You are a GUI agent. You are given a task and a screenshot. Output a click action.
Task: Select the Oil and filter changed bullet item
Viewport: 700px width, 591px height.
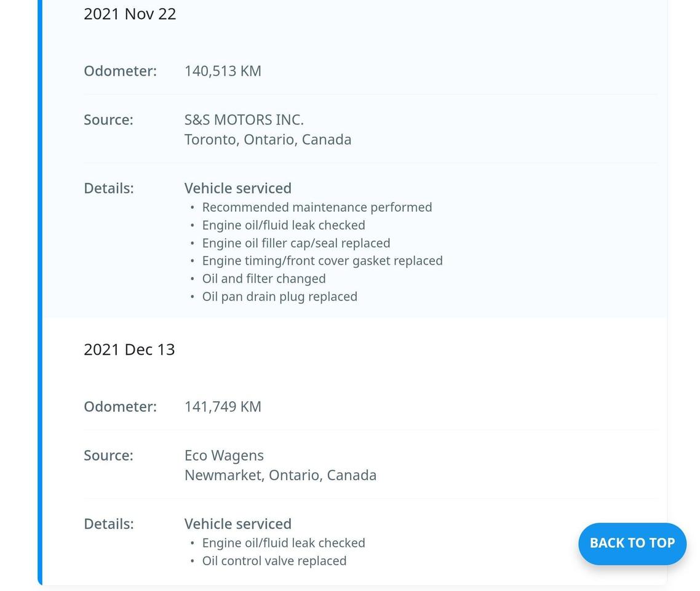[264, 278]
